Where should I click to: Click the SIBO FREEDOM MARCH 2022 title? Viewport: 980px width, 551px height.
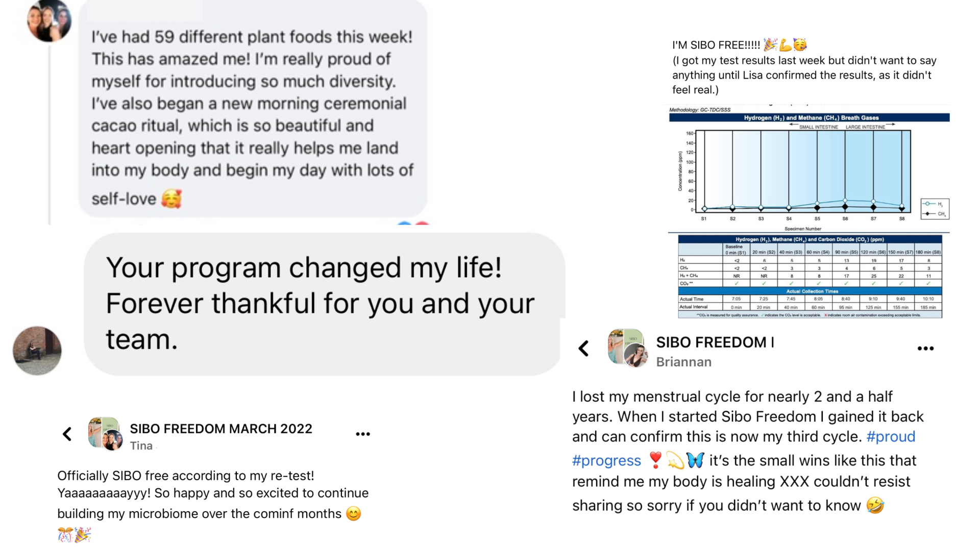(220, 429)
